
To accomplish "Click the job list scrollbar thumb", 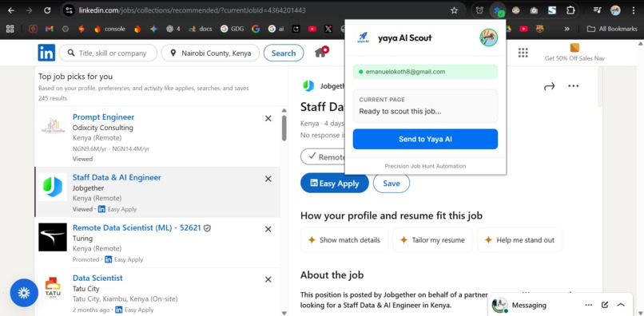I will point(284,128).
